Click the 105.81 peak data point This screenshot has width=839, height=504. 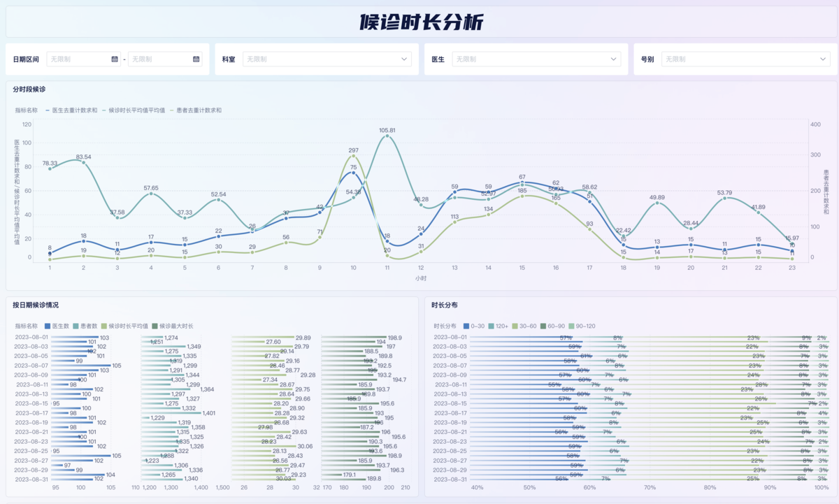point(387,137)
